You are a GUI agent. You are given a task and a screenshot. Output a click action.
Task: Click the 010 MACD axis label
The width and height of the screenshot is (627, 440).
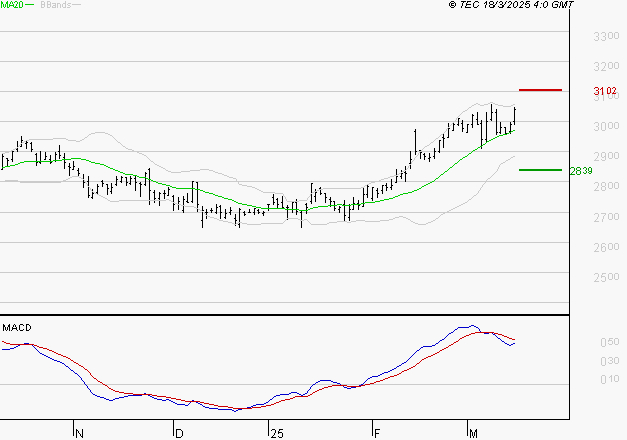(610, 379)
